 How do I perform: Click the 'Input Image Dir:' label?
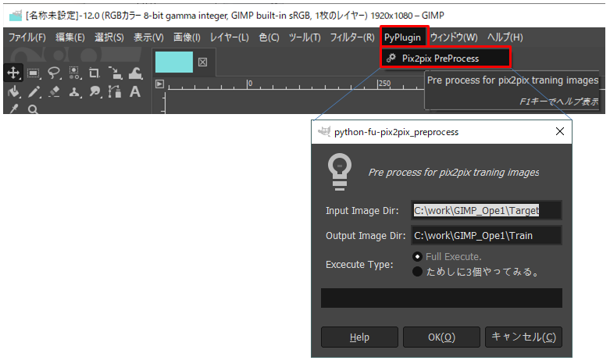(x=362, y=210)
